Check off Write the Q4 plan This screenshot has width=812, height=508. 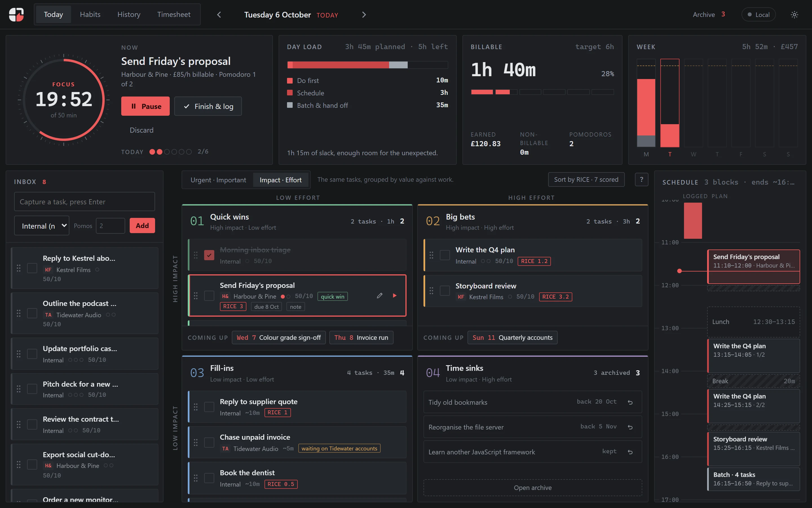[x=445, y=255]
